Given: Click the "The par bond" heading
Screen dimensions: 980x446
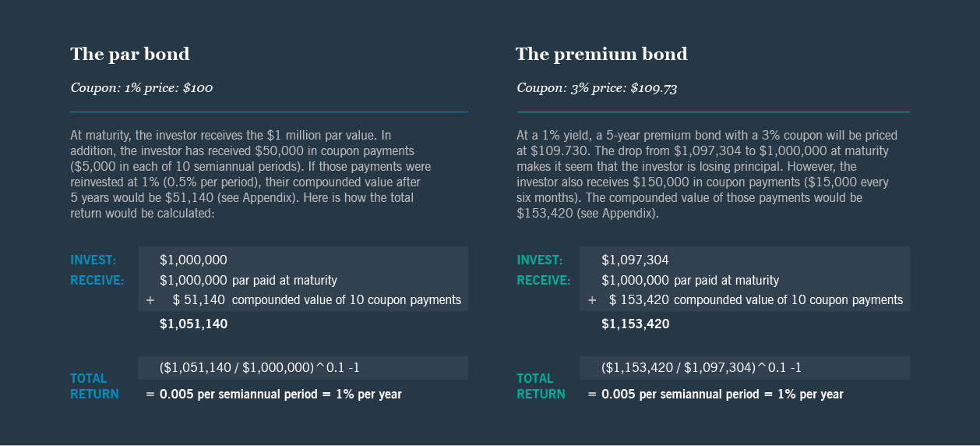Looking at the screenshot, I should (130, 55).
